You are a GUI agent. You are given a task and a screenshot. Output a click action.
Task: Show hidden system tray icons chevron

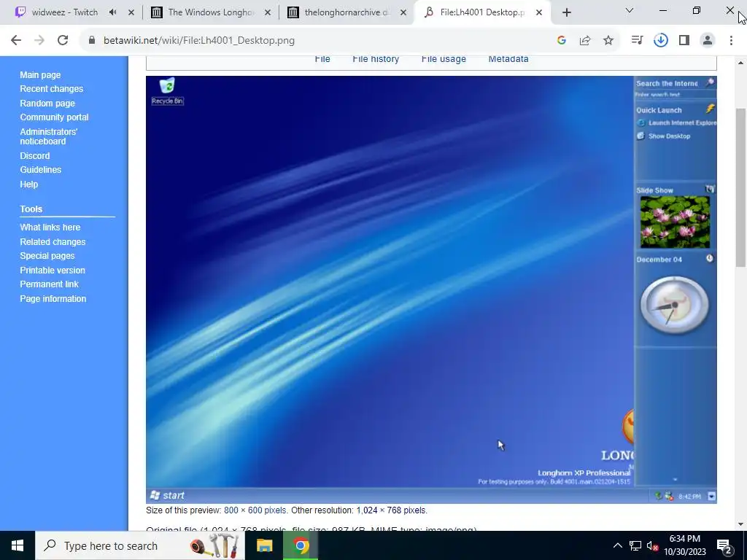tap(617, 545)
